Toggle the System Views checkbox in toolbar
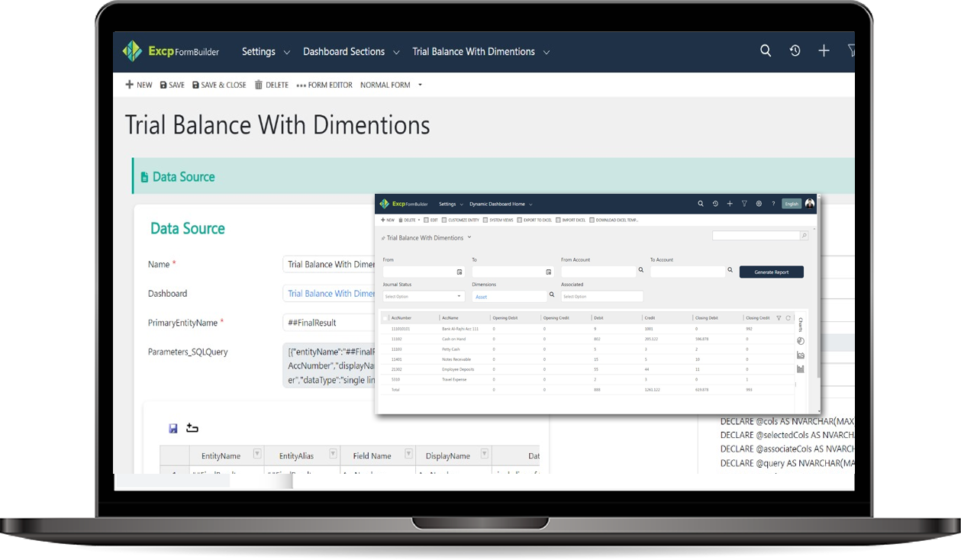The image size is (961, 560). (x=485, y=220)
